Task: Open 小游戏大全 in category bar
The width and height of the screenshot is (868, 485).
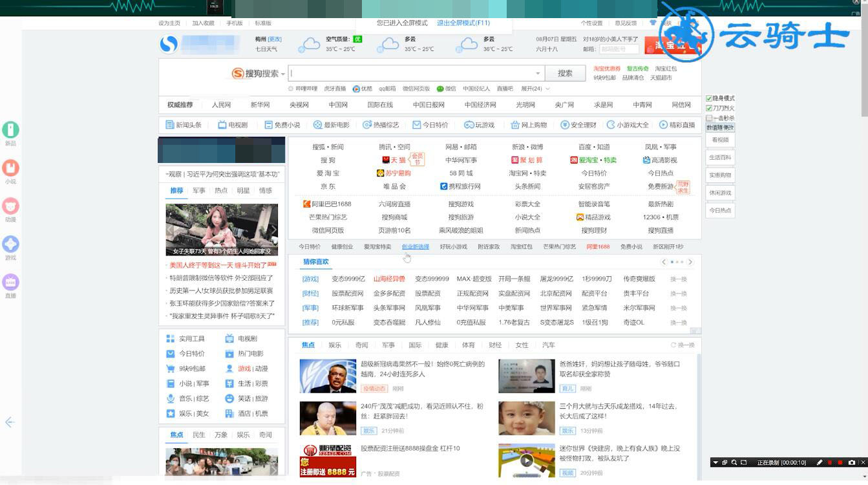Action: 628,125
